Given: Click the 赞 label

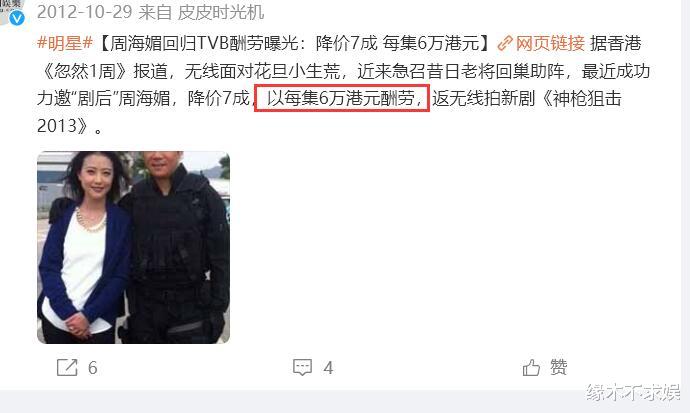Looking at the screenshot, I should [558, 367].
